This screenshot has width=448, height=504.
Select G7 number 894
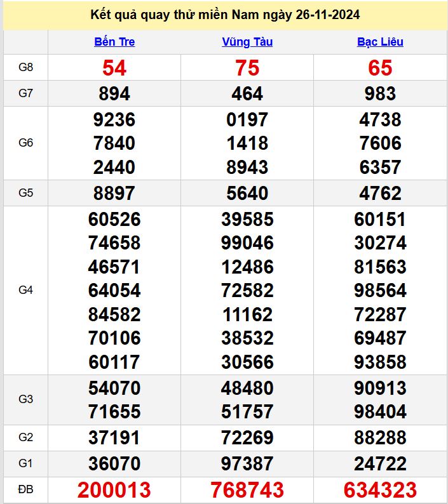pyautogui.click(x=114, y=93)
